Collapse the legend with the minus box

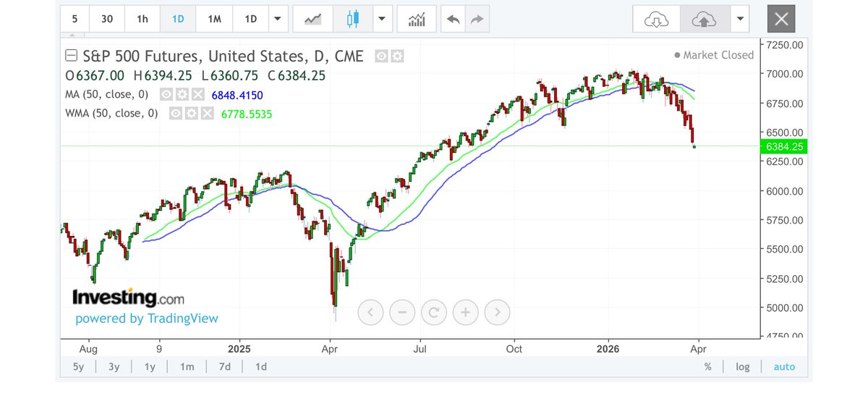pyautogui.click(x=70, y=56)
